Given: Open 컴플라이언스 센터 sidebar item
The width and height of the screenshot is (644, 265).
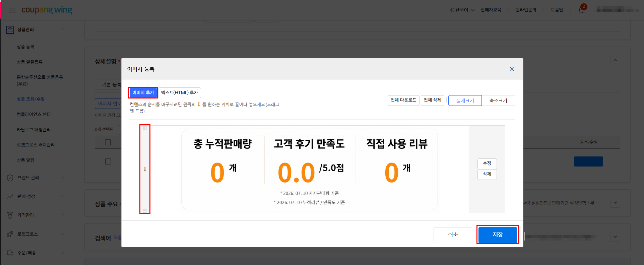Looking at the screenshot, I should [34, 114].
